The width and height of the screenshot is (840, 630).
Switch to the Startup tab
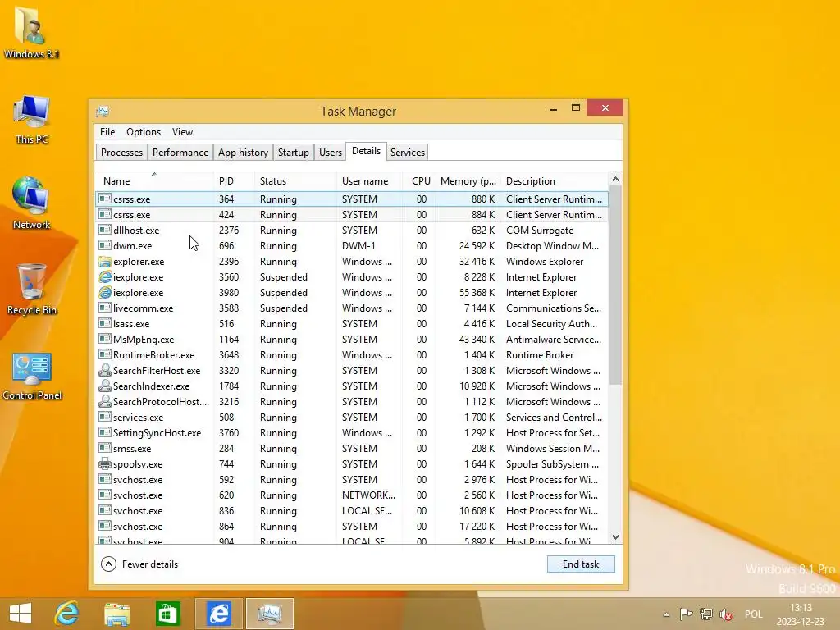(293, 152)
